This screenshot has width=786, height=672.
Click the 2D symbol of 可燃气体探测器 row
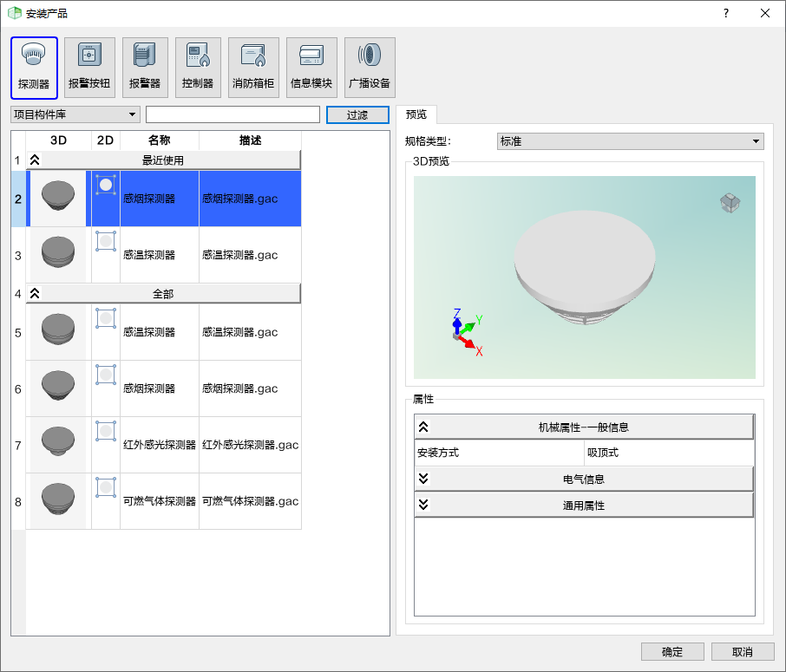click(x=106, y=487)
